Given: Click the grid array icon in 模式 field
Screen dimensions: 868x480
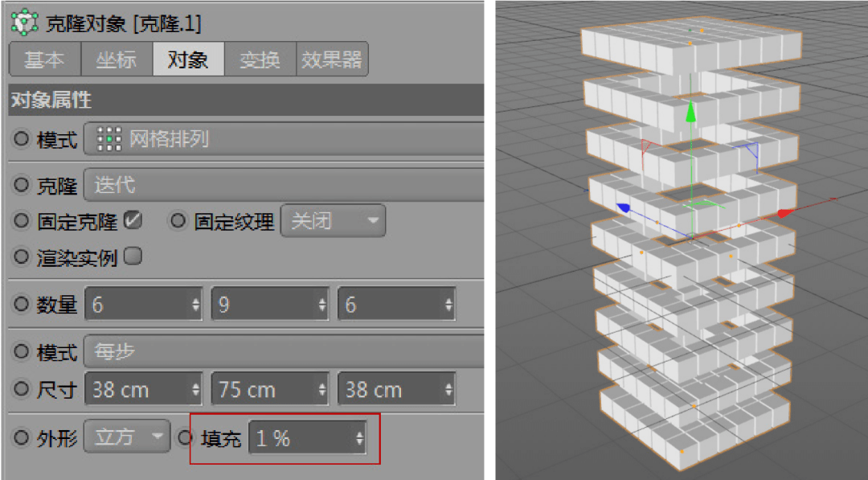Looking at the screenshot, I should click(109, 139).
